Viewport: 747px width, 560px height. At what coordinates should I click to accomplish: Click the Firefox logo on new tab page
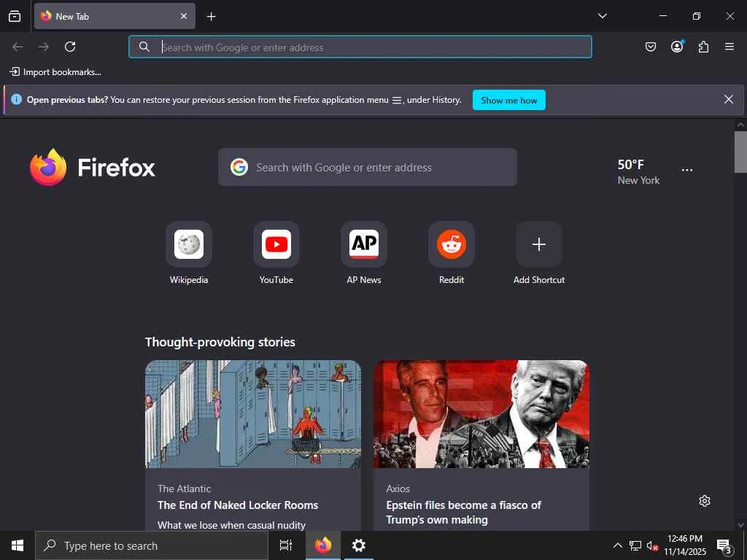tap(93, 167)
